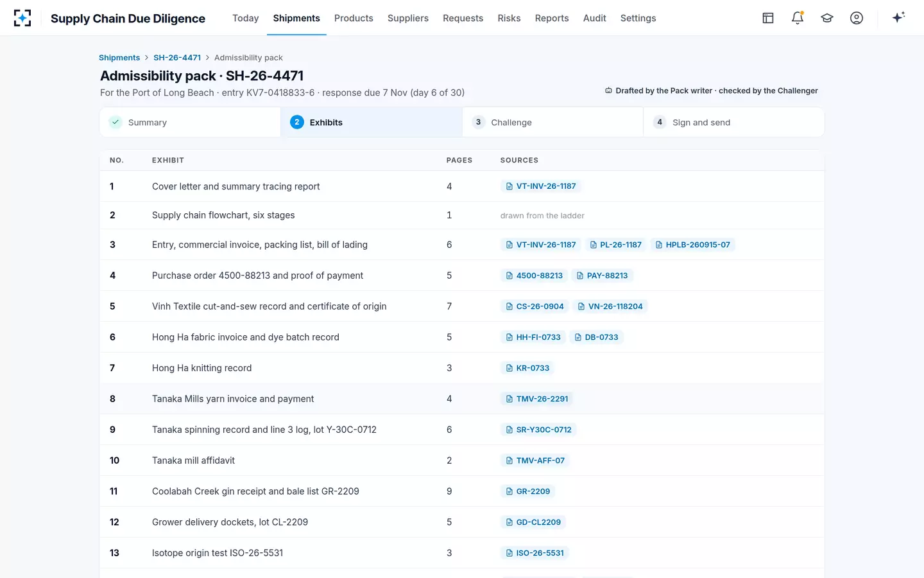Switch to the Challenge step
924x578 pixels.
pyautogui.click(x=552, y=122)
